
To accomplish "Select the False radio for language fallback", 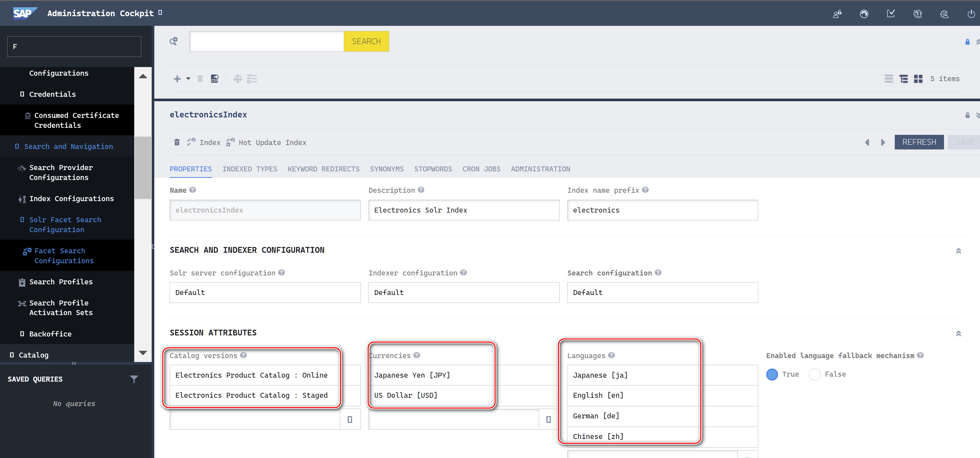I will pos(814,374).
